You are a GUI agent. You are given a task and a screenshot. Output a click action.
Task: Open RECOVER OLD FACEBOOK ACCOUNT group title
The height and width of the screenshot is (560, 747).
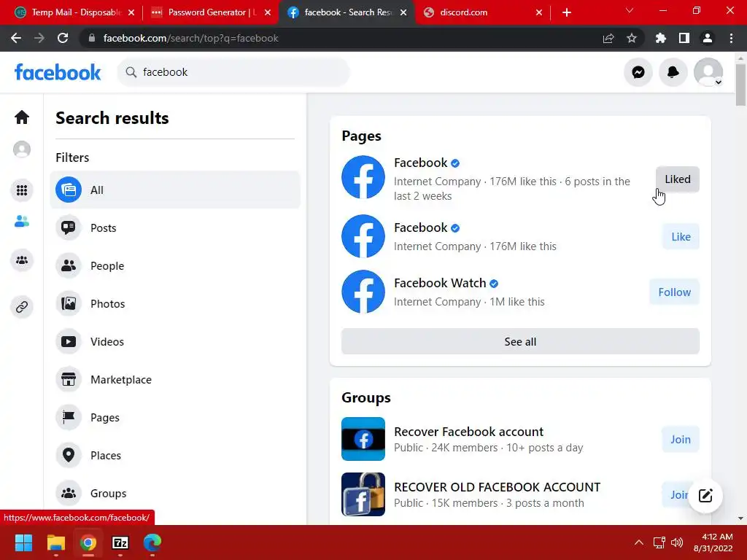(x=497, y=486)
